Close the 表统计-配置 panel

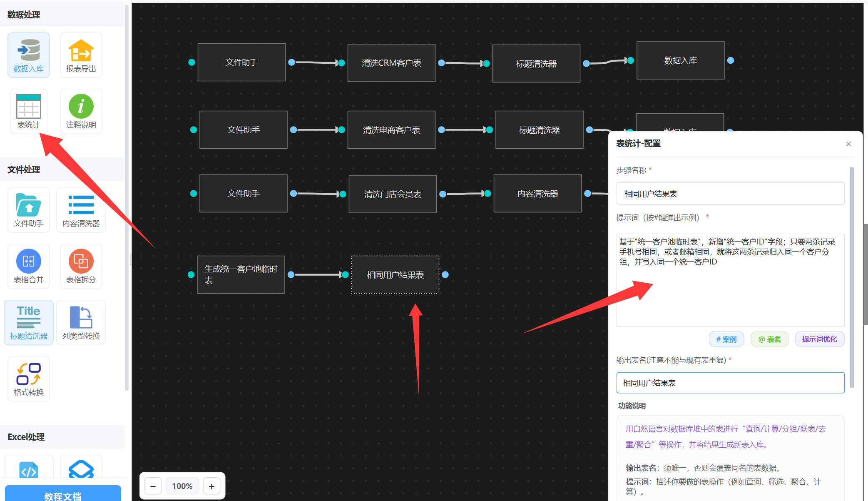coord(848,144)
